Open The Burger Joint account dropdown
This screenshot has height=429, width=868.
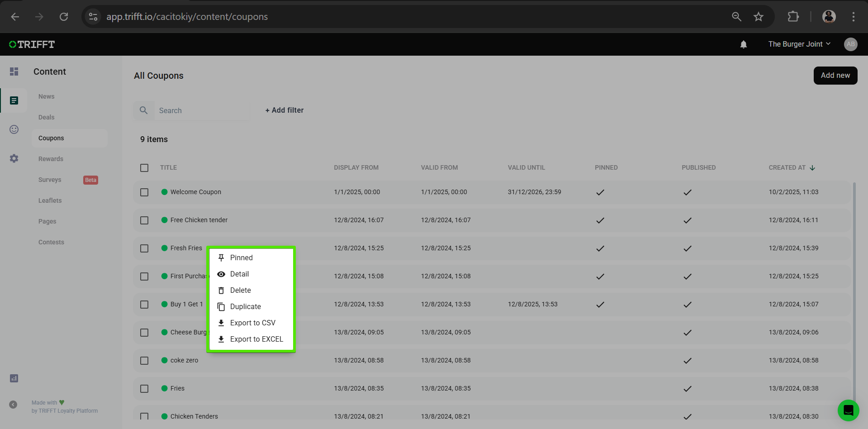click(799, 44)
